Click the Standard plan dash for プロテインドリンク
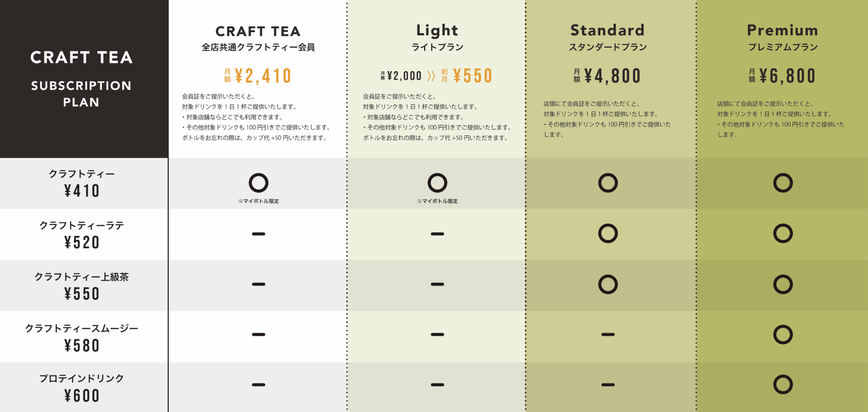 tap(608, 385)
